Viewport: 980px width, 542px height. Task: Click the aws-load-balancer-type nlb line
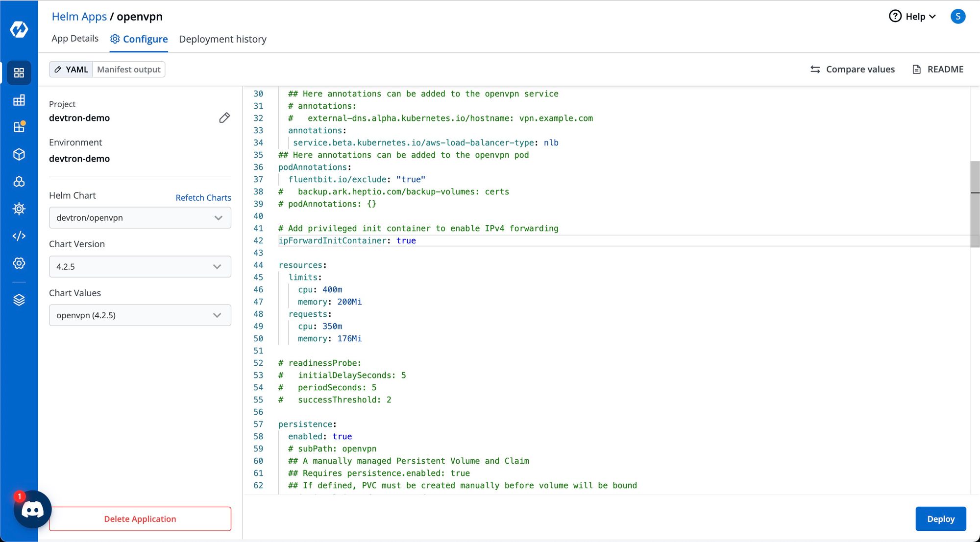(x=426, y=143)
